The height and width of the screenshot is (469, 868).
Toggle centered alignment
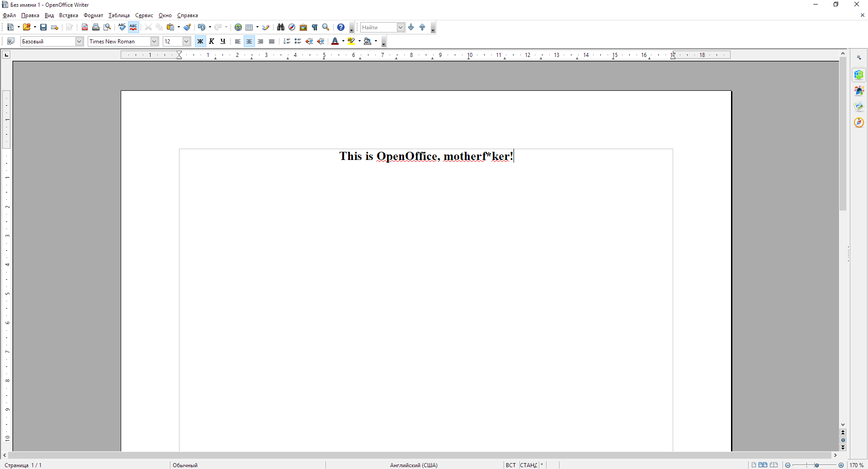pos(249,41)
